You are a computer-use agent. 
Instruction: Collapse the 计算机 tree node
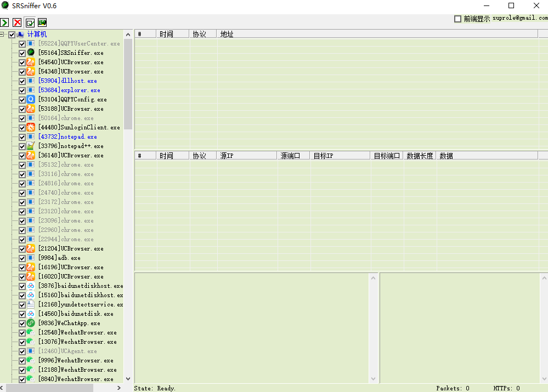coord(2,34)
